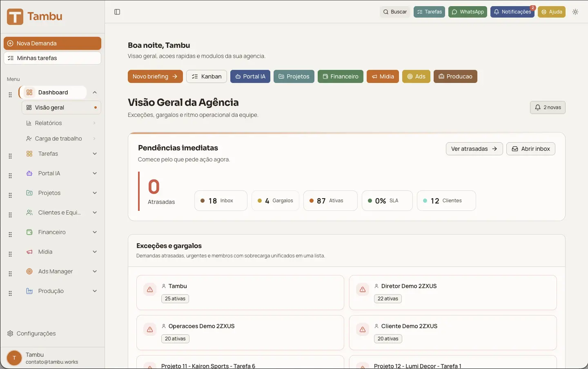Click the Ver atrasadas button
The image size is (588, 369).
[474, 149]
